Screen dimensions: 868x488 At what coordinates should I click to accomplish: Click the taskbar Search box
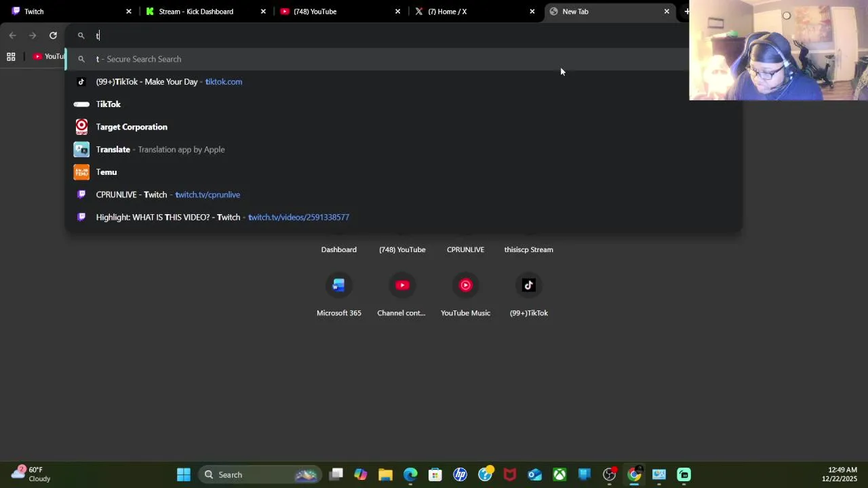click(260, 474)
